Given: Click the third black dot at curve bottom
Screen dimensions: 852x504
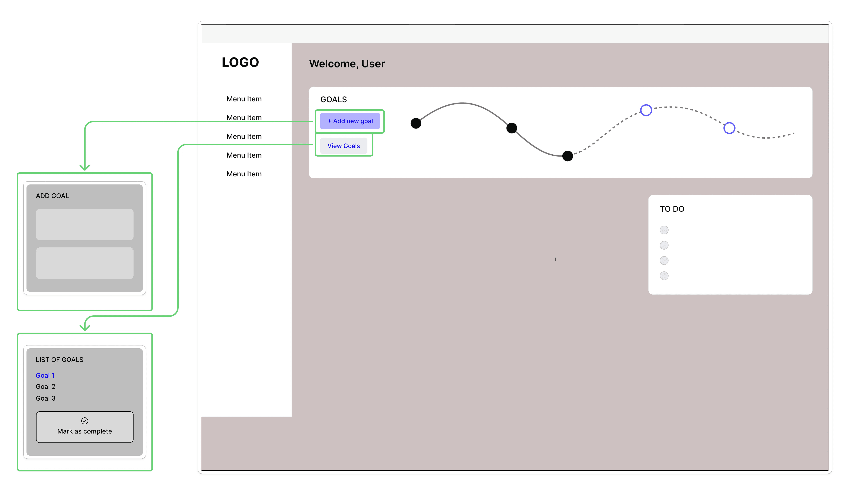Looking at the screenshot, I should [567, 156].
